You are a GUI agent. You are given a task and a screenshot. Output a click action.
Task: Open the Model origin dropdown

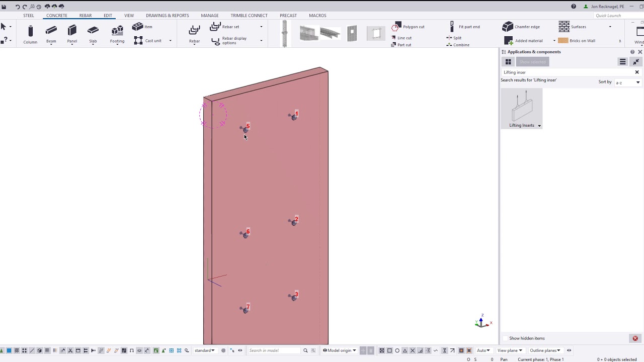tap(340, 350)
